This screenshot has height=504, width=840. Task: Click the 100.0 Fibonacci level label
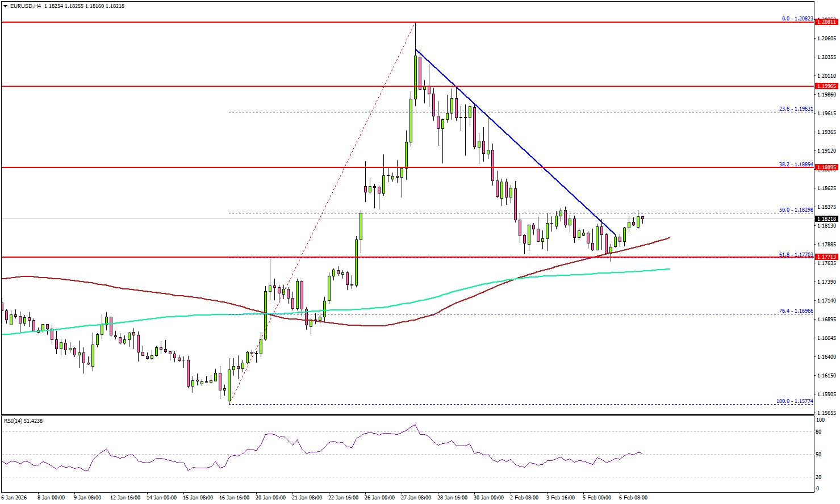click(x=795, y=401)
